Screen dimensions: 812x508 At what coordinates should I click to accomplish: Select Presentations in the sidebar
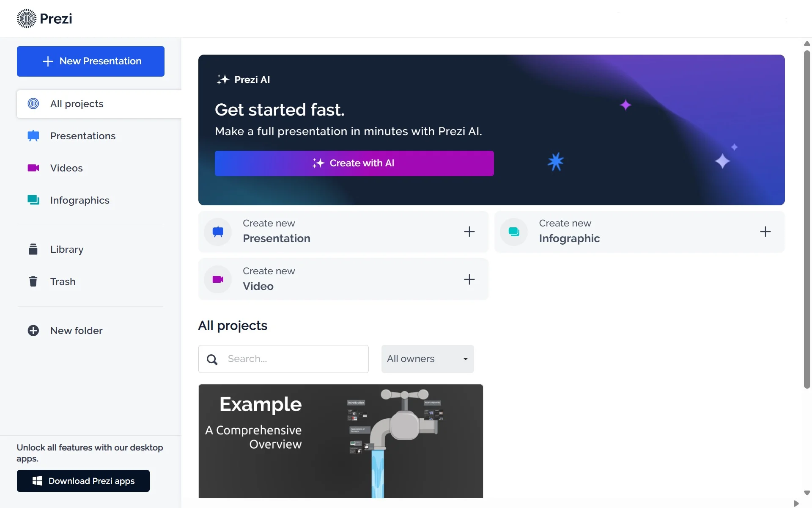(x=82, y=136)
